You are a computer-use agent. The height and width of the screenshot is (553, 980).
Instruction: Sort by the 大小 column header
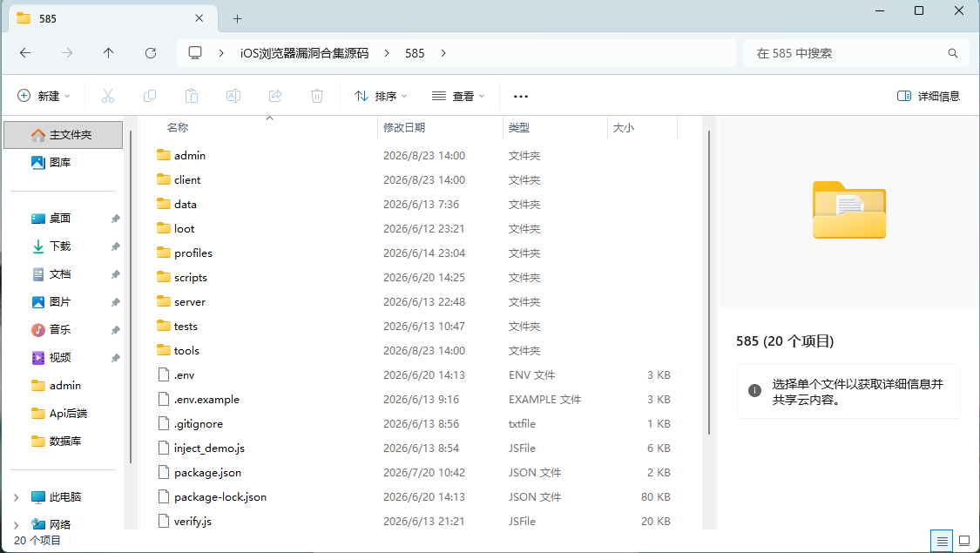point(643,127)
